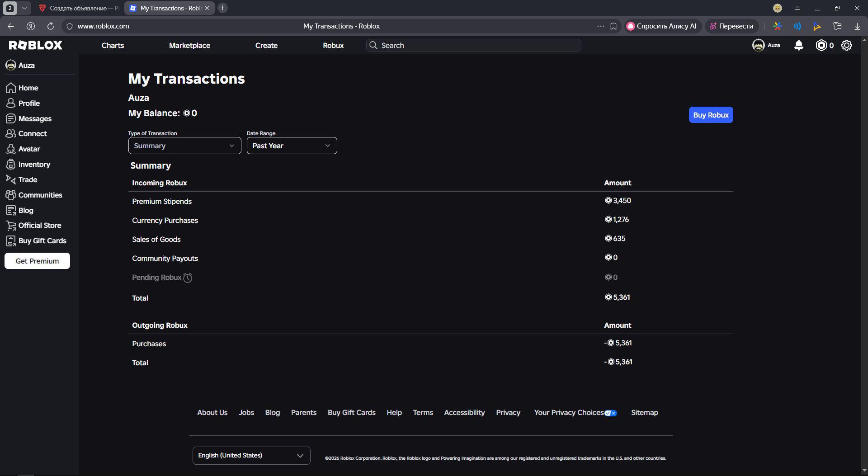Image resolution: width=868 pixels, height=476 pixels.
Task: Open the Create menu
Action: pos(266,45)
